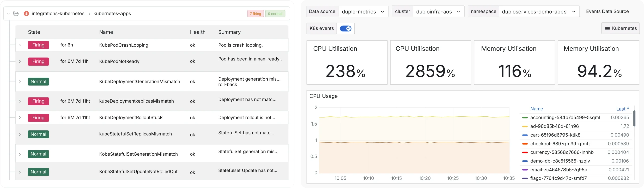Hide the flagd series via its legend marker
The height and width of the screenshot is (188, 644).
tap(525, 178)
